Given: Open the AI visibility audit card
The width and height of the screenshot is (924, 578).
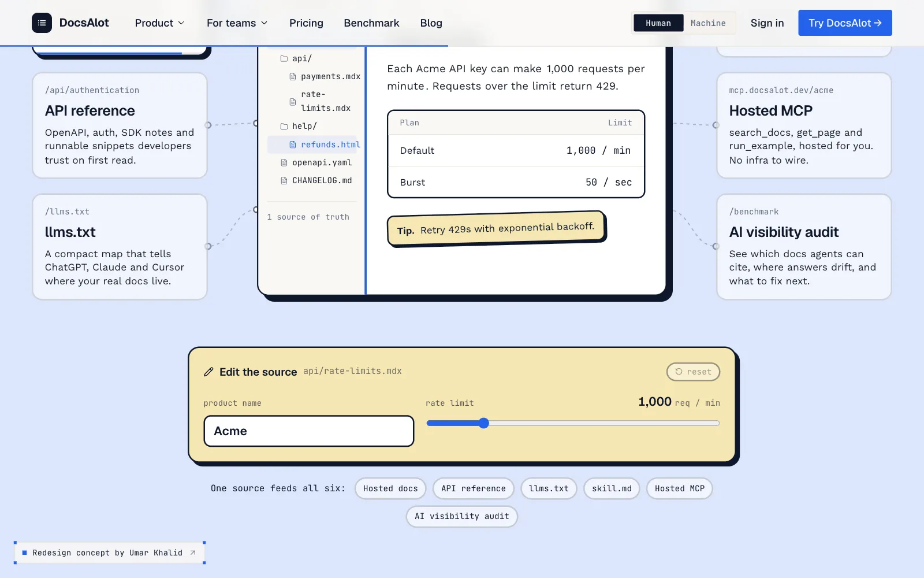Looking at the screenshot, I should coord(804,247).
